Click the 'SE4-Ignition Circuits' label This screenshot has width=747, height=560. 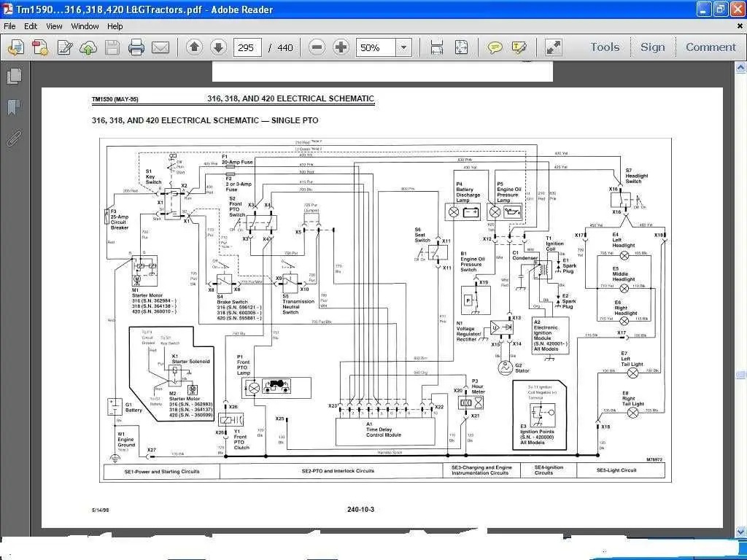tap(549, 470)
